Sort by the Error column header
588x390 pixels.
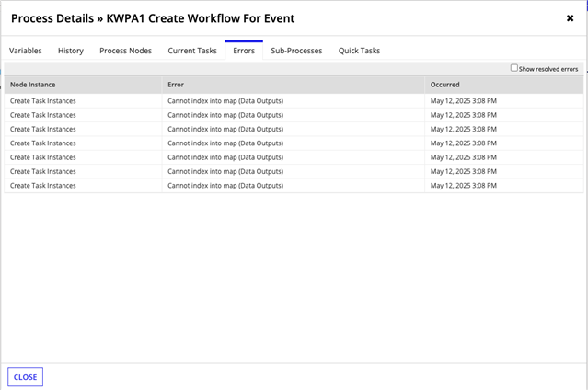pos(176,85)
